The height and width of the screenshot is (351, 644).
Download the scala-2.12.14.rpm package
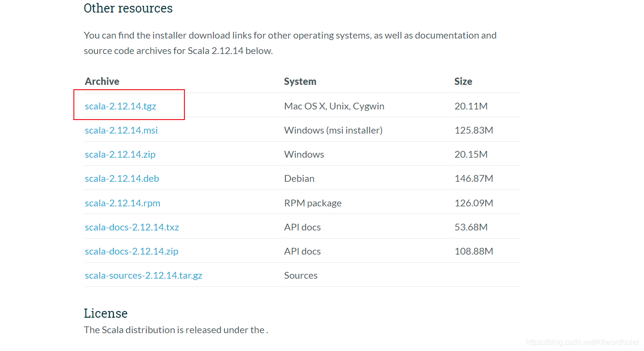click(x=123, y=203)
